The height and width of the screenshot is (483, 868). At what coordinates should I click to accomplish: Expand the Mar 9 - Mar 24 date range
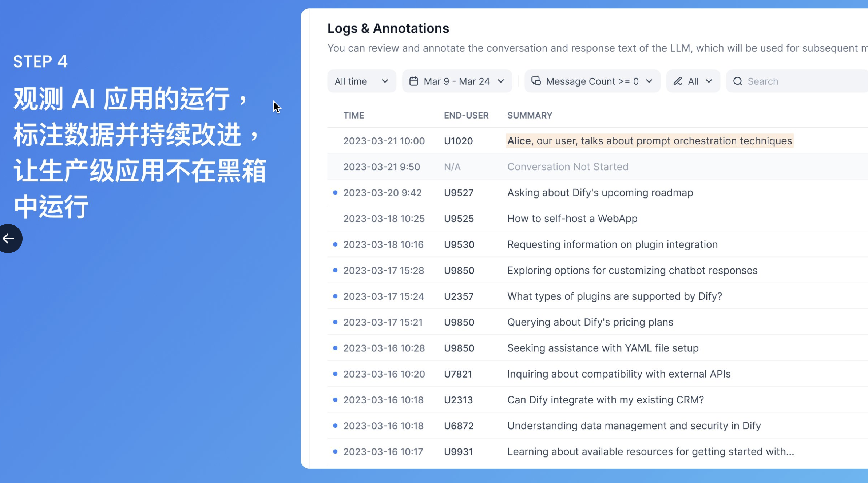click(x=457, y=81)
